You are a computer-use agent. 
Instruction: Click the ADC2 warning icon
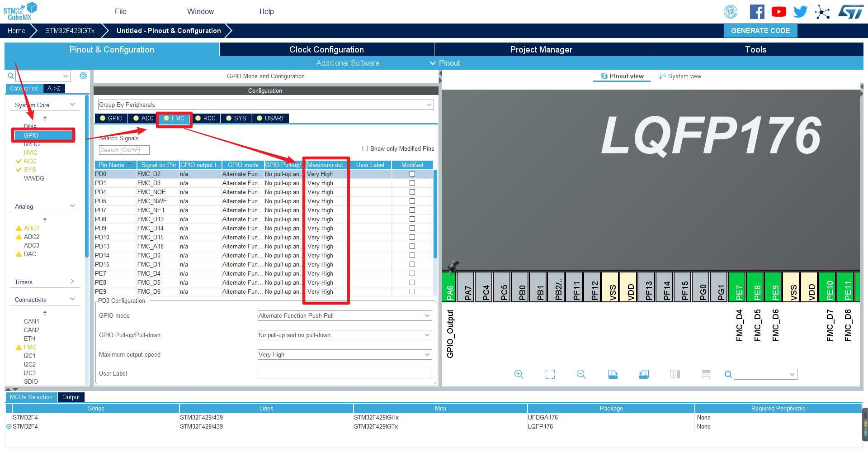tap(19, 237)
